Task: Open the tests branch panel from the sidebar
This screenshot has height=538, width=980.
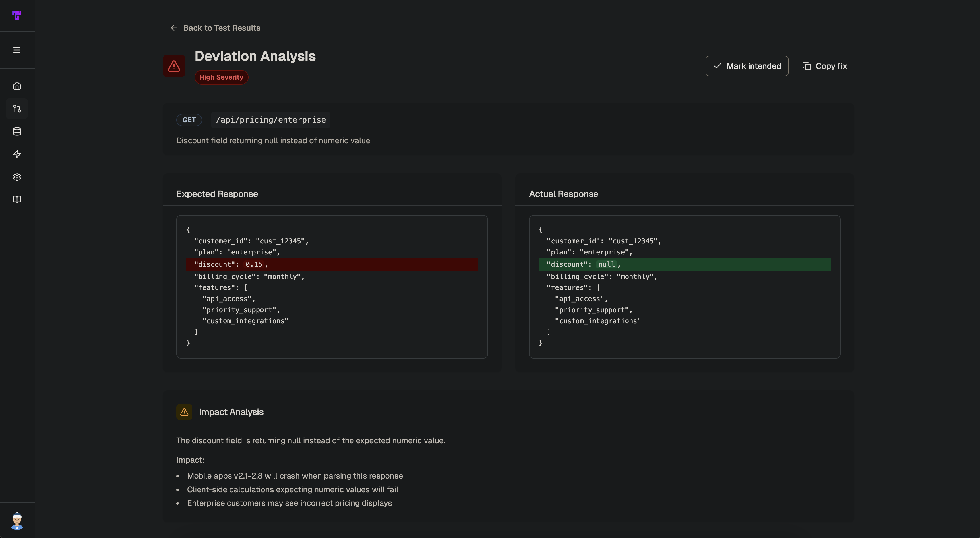Action: (17, 109)
